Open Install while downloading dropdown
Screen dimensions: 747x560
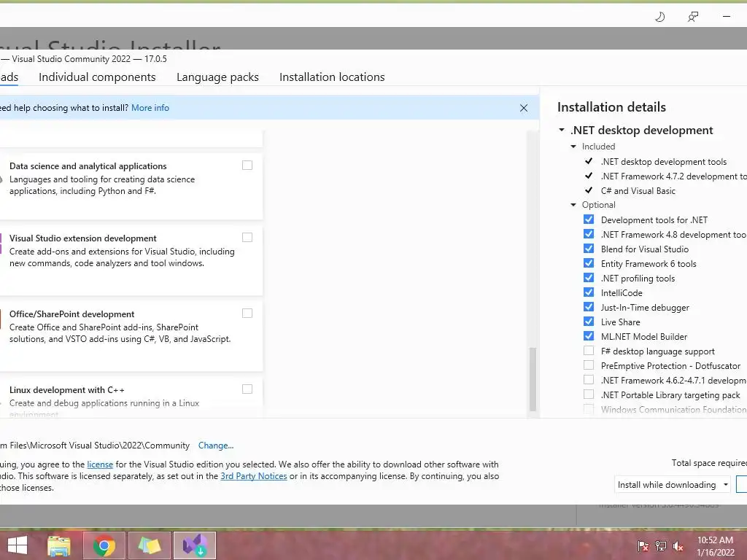pos(672,485)
